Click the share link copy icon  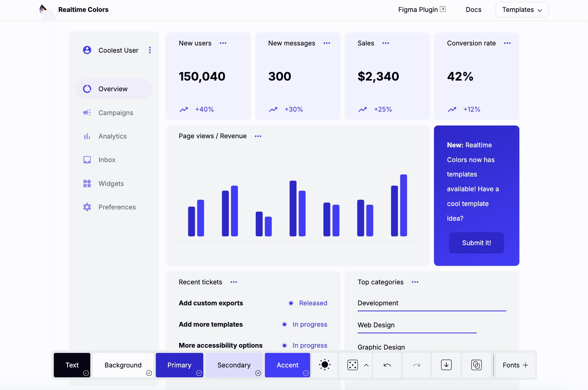click(476, 365)
